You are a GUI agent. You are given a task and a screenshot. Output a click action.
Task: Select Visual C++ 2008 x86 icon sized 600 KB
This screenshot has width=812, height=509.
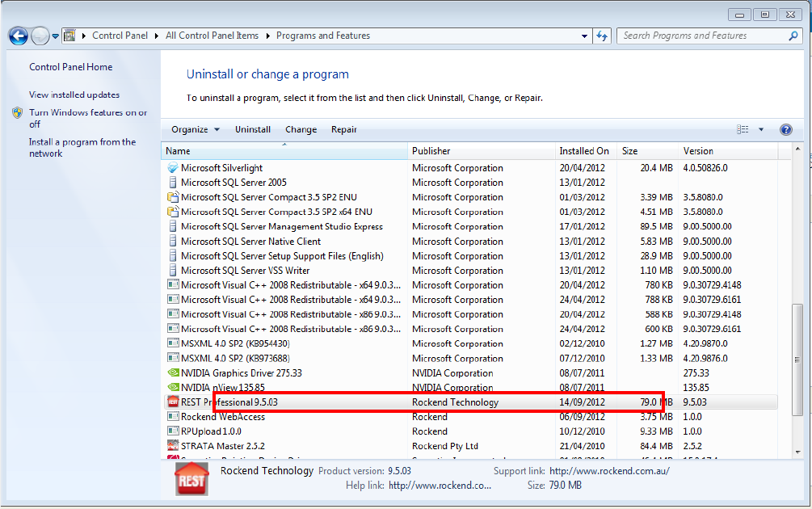click(173, 328)
